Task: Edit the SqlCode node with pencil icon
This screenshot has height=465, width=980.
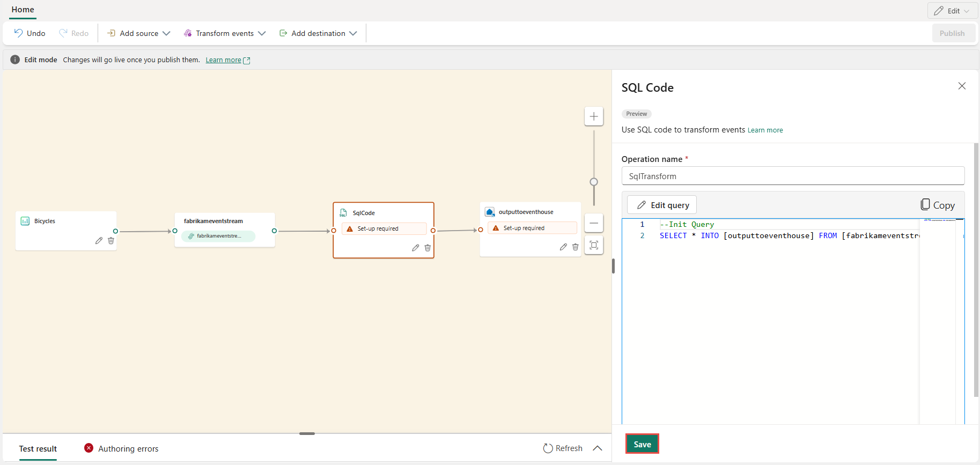Action: pyautogui.click(x=415, y=248)
